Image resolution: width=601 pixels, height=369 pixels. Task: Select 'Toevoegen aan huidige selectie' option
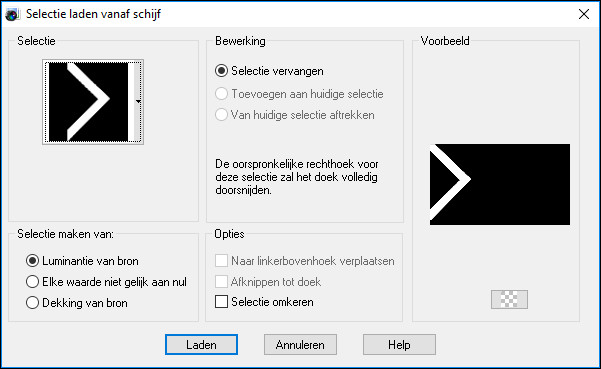(x=299, y=94)
